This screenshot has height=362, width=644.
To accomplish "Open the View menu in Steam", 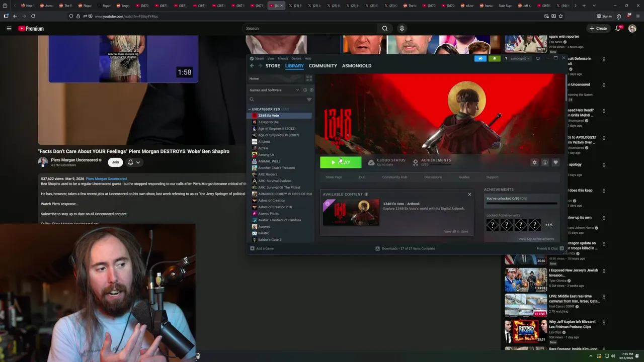I will coord(271,58).
